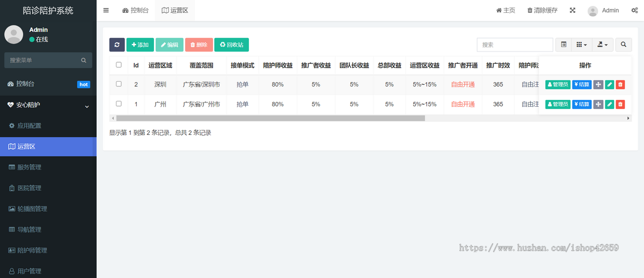644x278 pixels.
Task: Open the Admin user menu in header
Action: click(603, 10)
